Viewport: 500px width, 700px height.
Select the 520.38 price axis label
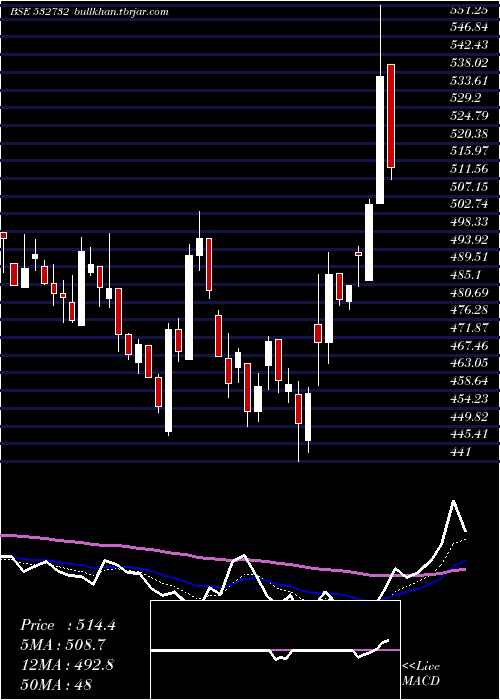coord(469,133)
